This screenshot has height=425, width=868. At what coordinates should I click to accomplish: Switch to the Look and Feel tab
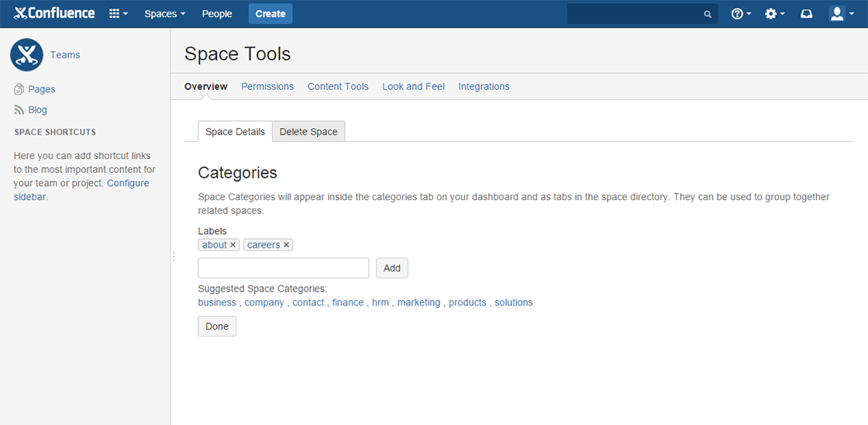[414, 86]
